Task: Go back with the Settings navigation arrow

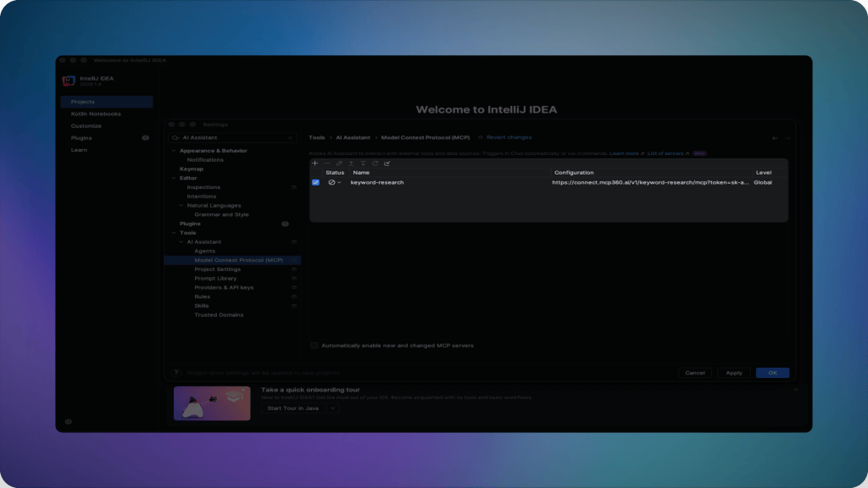Action: (x=775, y=138)
